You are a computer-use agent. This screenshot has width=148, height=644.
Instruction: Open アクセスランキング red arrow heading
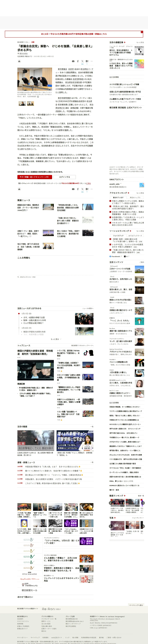pos(119,193)
